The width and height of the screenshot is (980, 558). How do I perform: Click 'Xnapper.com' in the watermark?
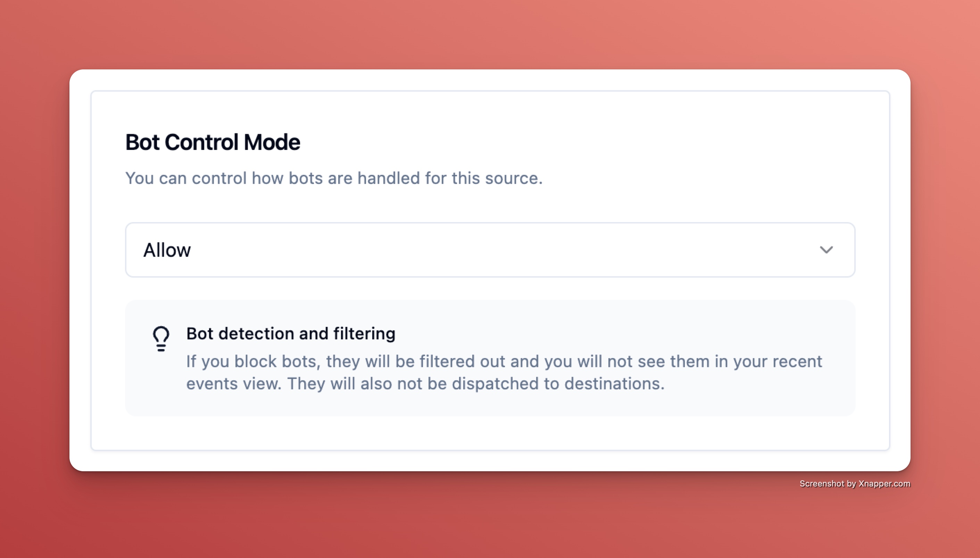pyautogui.click(x=884, y=484)
